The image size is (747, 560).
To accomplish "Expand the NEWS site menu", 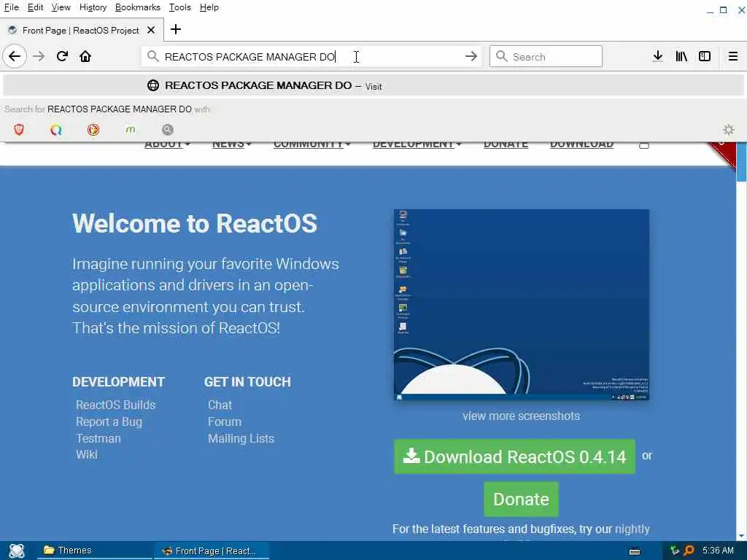I will tap(231, 144).
